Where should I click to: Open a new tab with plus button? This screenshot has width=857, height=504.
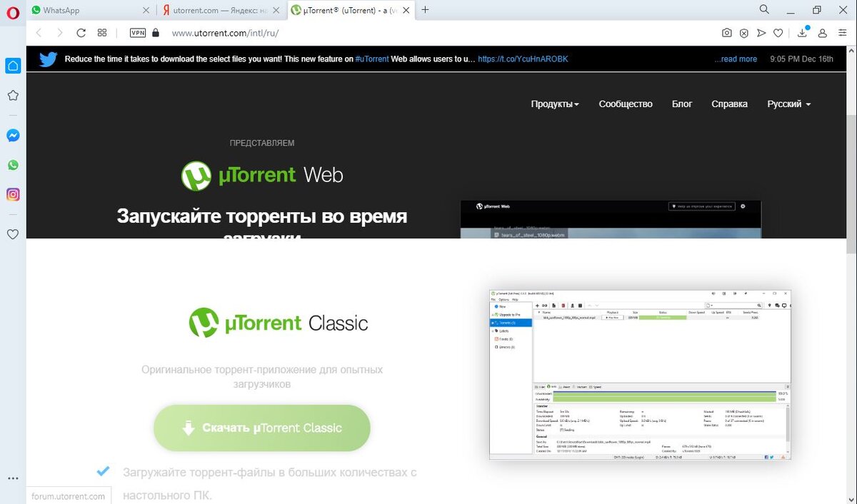pos(425,10)
